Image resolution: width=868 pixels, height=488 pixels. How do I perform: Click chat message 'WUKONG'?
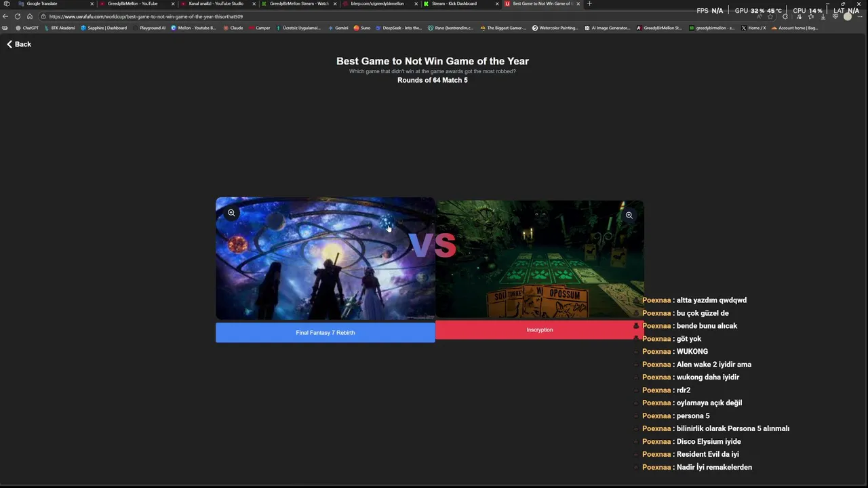[692, 352]
